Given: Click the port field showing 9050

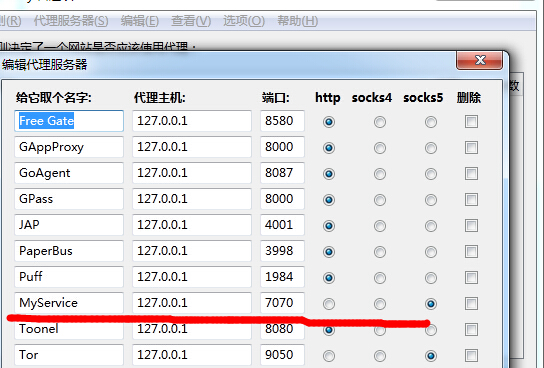Looking at the screenshot, I should tap(282, 355).
